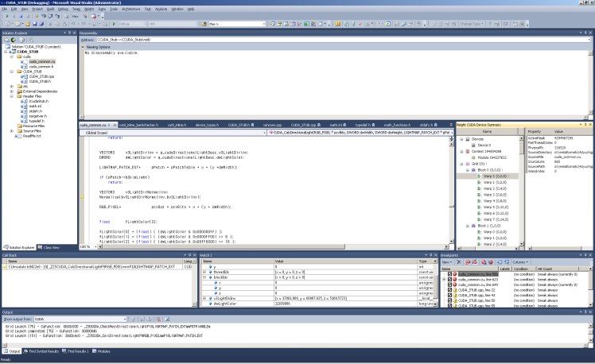The width and height of the screenshot is (595, 364).
Task: Uncheck breakpoint cuda_common.cu line 623
Action: 449,279
